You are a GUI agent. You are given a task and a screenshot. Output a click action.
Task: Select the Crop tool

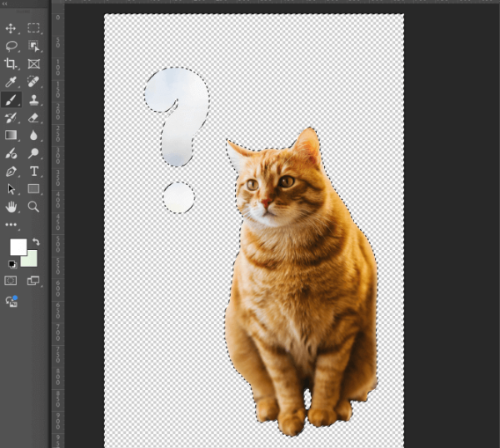(11, 64)
